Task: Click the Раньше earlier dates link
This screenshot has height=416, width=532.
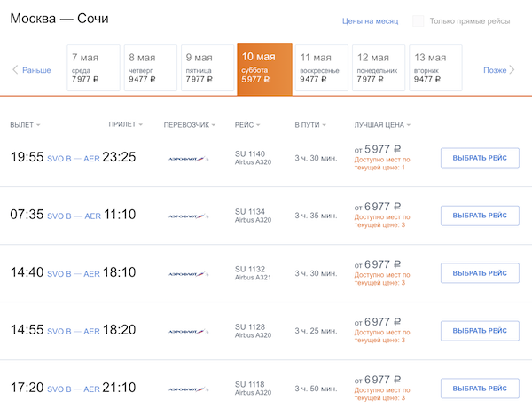Action: pyautogui.click(x=36, y=70)
